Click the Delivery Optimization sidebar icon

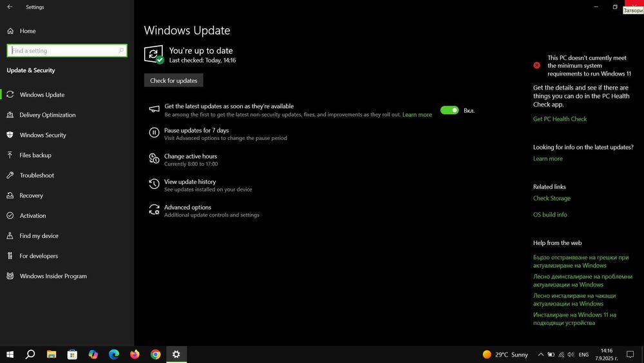(10, 115)
